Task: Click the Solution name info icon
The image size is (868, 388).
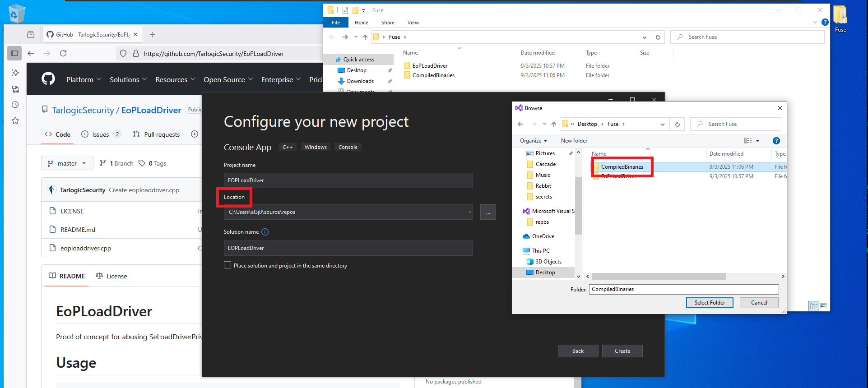Action: pyautogui.click(x=265, y=232)
